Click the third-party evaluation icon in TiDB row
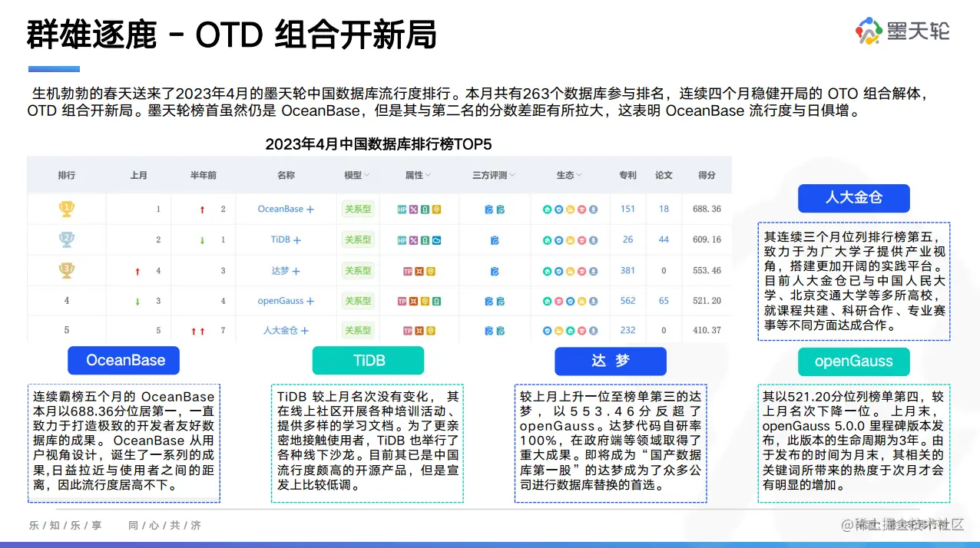This screenshot has height=548, width=980. [495, 240]
